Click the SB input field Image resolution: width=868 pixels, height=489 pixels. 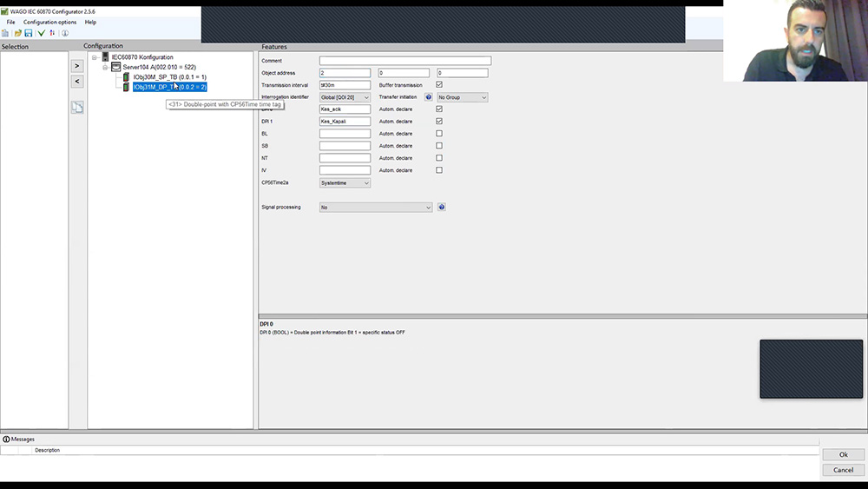click(345, 146)
